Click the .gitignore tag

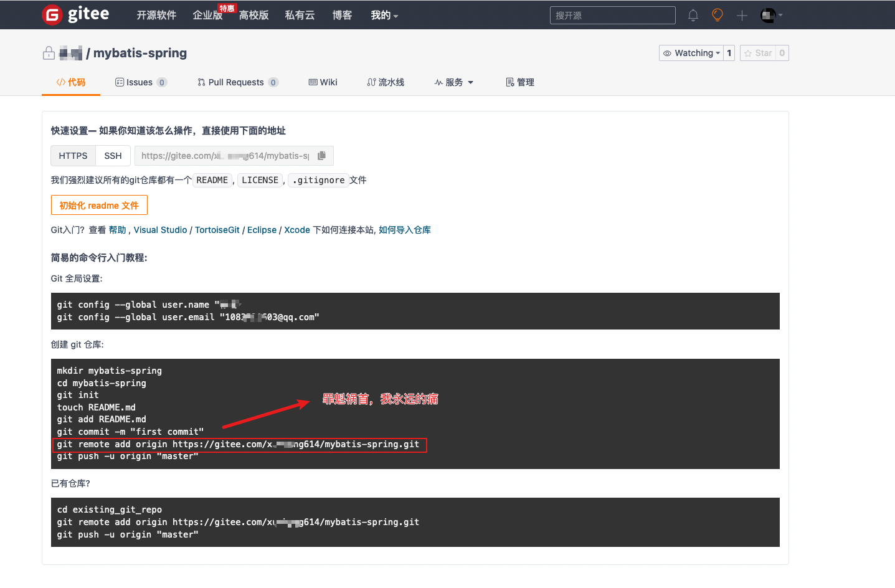point(318,180)
